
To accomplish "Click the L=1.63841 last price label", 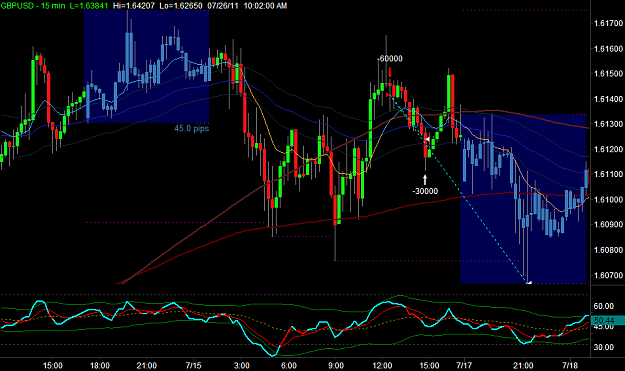I will [88, 6].
